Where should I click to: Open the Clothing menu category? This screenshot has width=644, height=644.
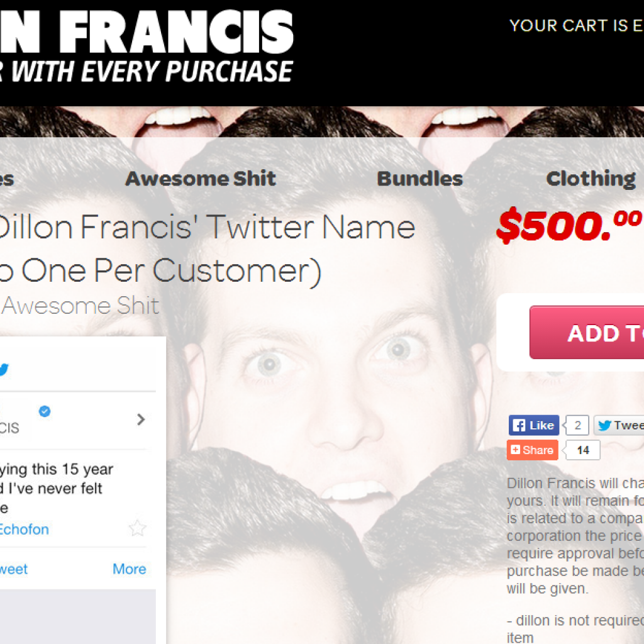591,179
